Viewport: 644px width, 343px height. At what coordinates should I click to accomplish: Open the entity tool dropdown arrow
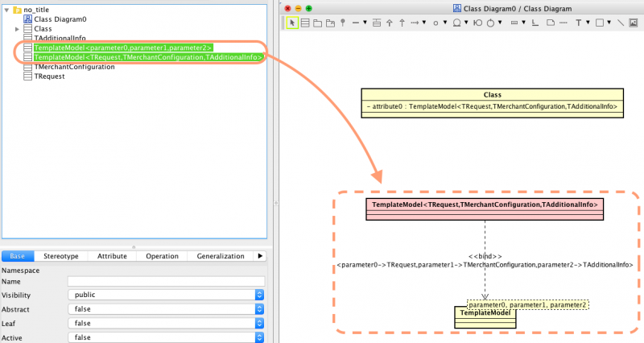coord(466,23)
